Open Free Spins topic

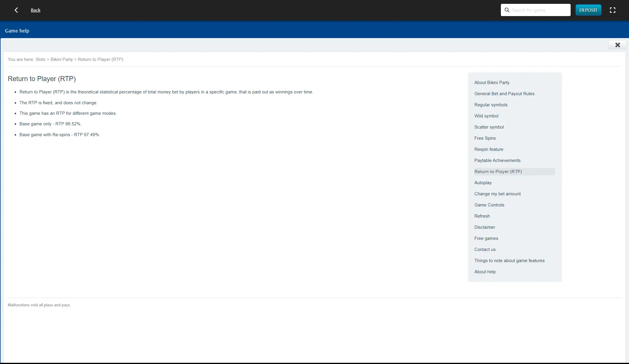[485, 138]
